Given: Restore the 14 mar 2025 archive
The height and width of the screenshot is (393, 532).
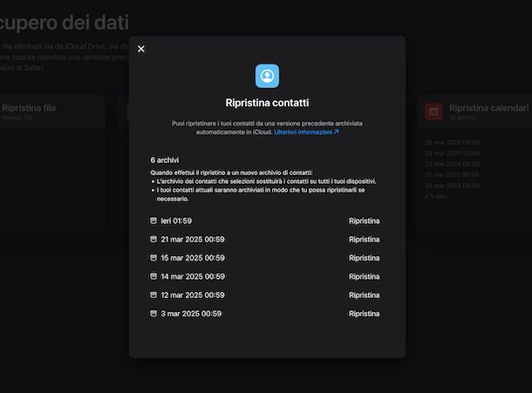Looking at the screenshot, I should pyautogui.click(x=364, y=277).
